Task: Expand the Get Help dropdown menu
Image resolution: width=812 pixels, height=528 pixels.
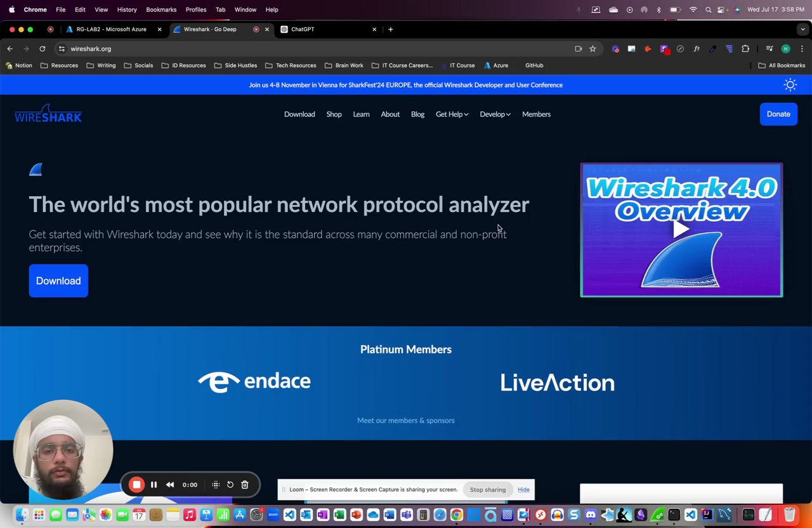Action: pos(452,114)
